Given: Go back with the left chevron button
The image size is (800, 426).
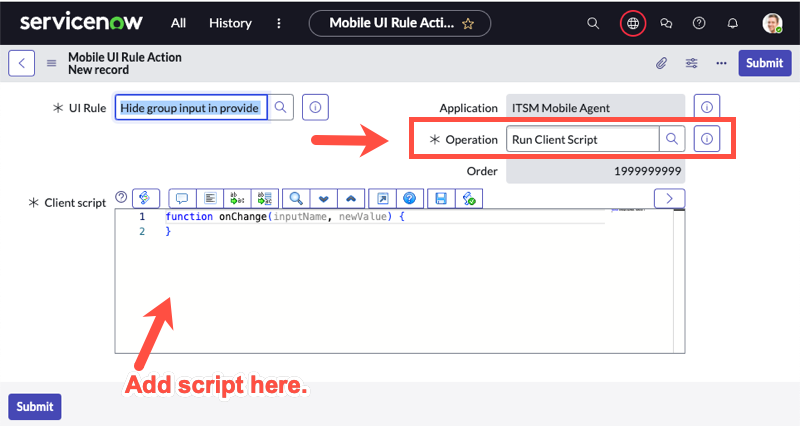Looking at the screenshot, I should click(21, 63).
